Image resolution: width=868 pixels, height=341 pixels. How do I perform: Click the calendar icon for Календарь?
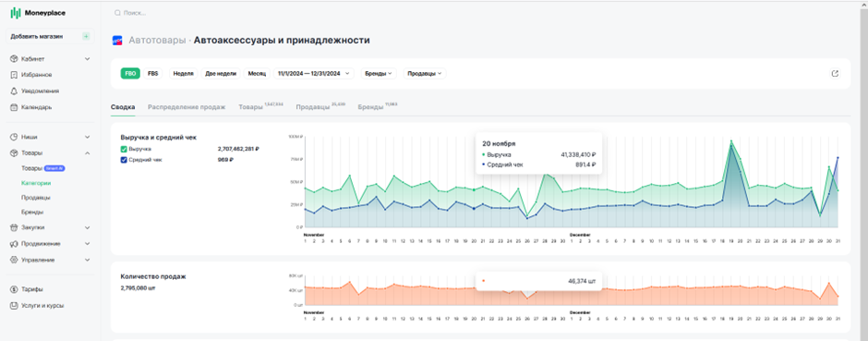tap(15, 107)
